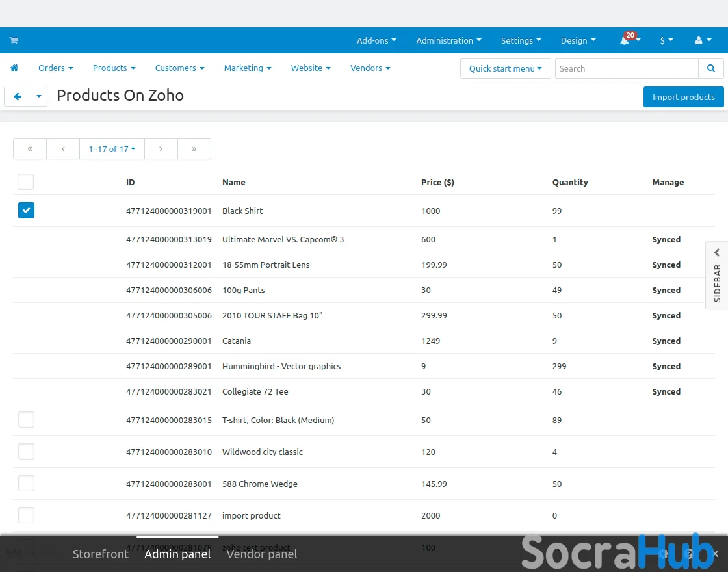
Task: Expand the SIDEBAR panel tab
Action: (x=717, y=275)
